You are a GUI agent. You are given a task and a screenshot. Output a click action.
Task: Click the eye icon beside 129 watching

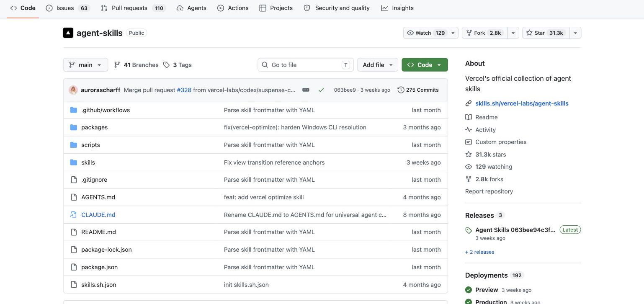coord(469,167)
